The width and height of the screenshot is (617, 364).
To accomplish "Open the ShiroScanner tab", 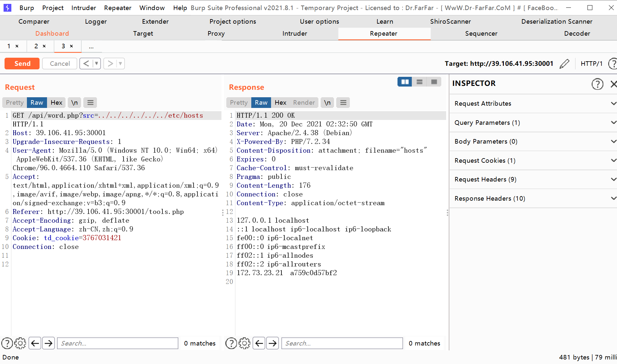I will click(x=450, y=21).
